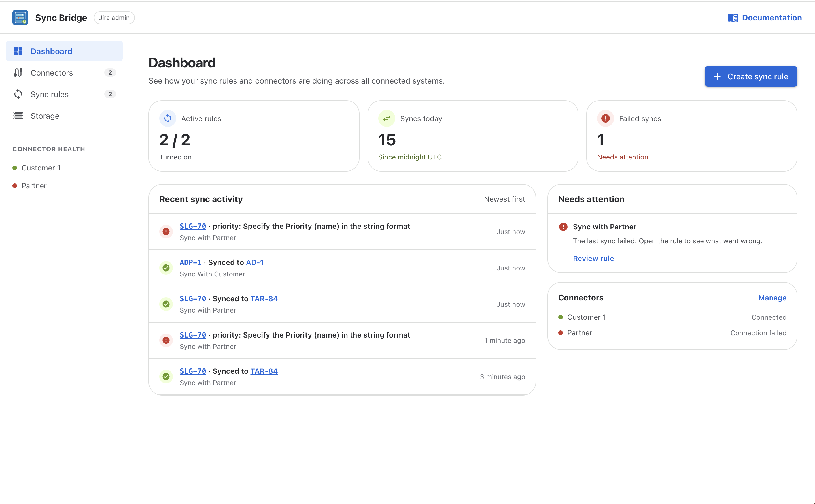Open the Review rule link
The image size is (815, 504).
click(593, 258)
